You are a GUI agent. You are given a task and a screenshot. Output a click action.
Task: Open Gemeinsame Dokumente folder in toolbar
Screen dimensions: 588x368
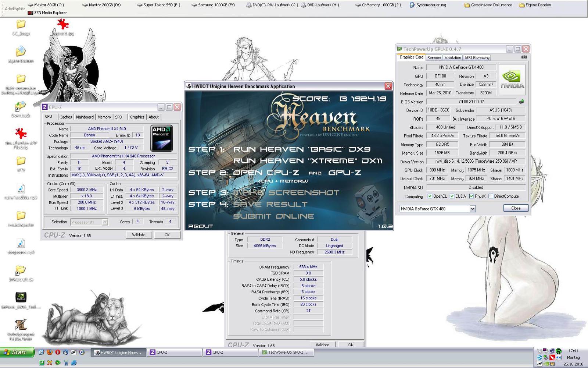point(488,5)
